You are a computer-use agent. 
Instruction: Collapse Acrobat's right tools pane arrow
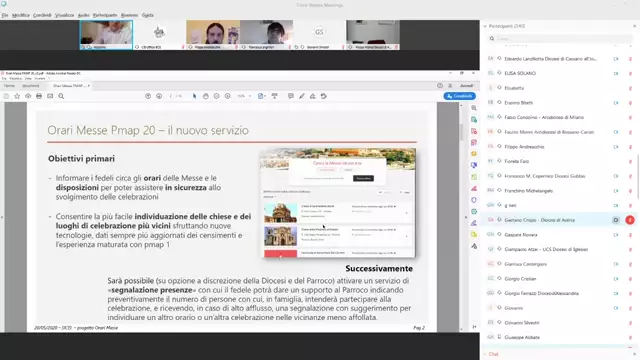click(x=466, y=218)
